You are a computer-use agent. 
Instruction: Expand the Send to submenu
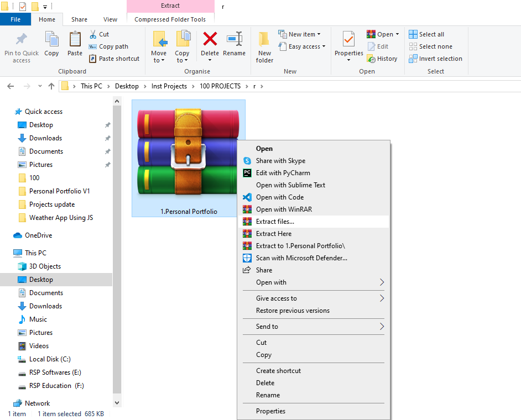click(x=314, y=327)
